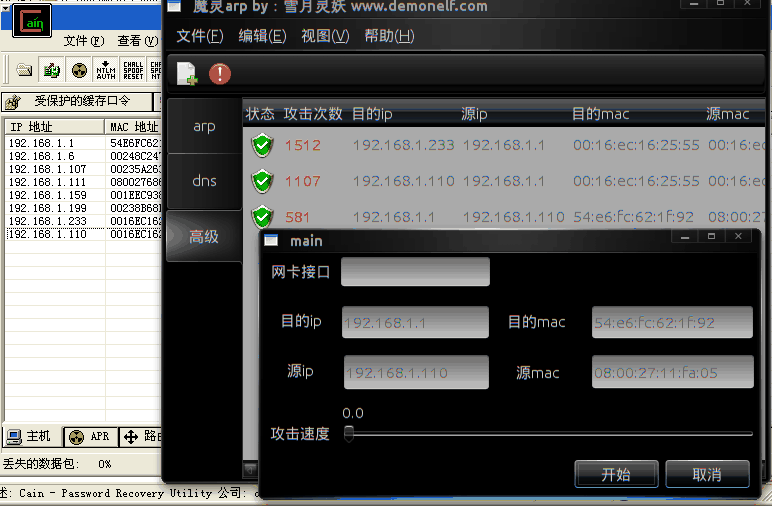Toggle the sniffer network card icon in Cain

click(x=51, y=70)
